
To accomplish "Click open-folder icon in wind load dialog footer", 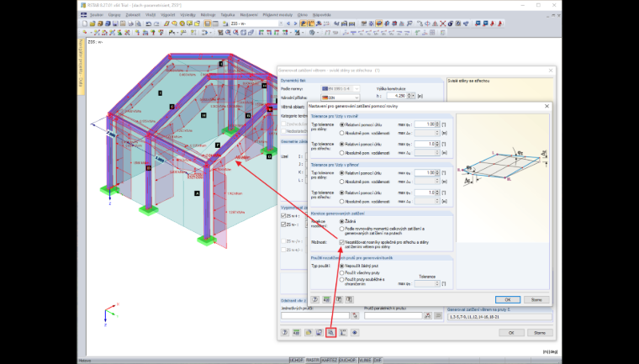I will pyautogui.click(x=309, y=333).
